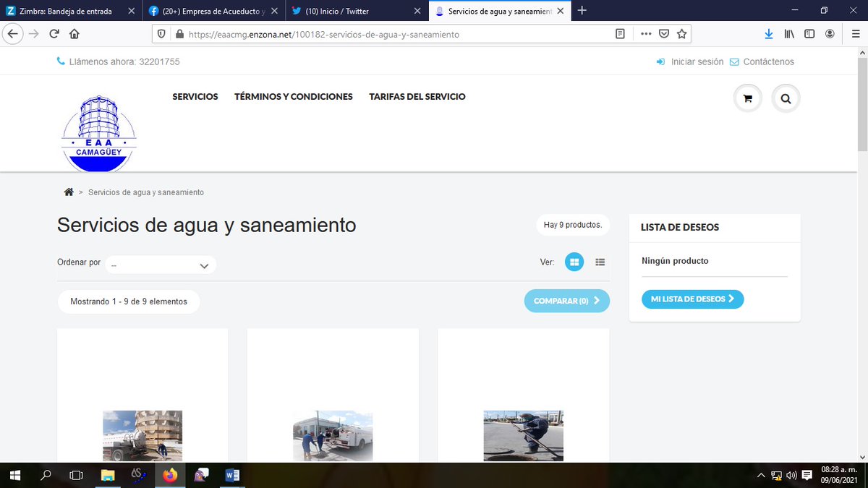Open the Ordenar por dropdown
Image resolution: width=868 pixels, height=488 pixels.
(x=161, y=265)
